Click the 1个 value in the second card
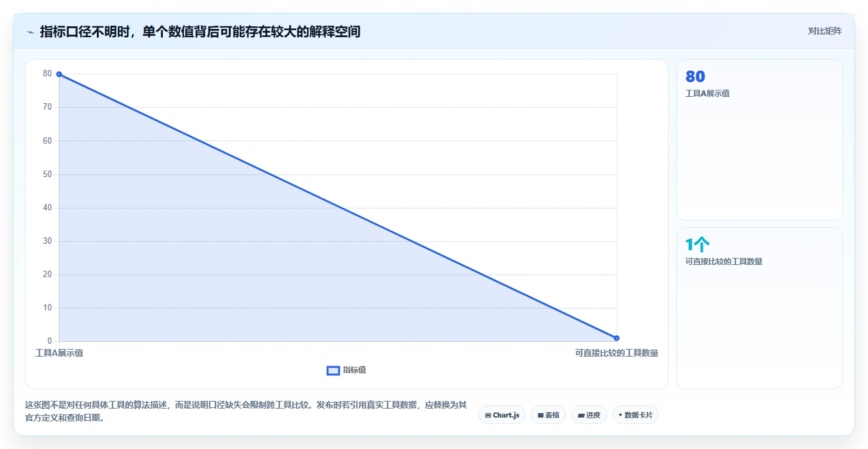868x449 pixels. tap(697, 244)
